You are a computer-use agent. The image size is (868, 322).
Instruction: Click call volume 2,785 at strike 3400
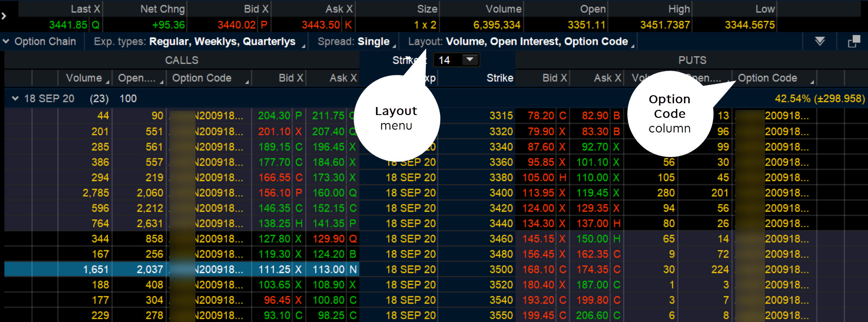tap(96, 193)
